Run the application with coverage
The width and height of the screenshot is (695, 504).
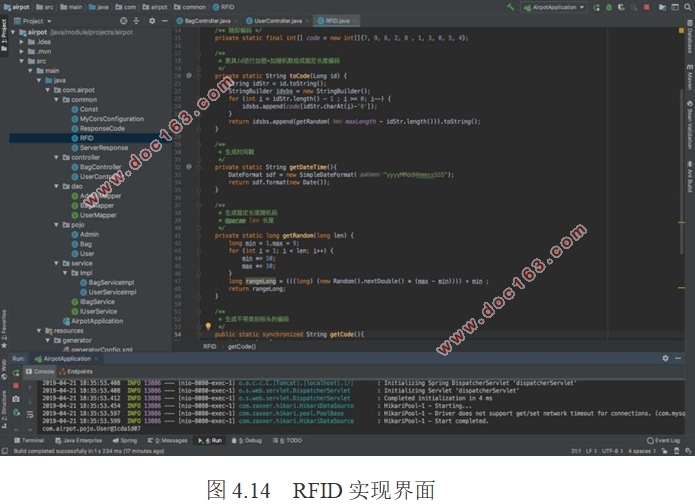(x=621, y=7)
